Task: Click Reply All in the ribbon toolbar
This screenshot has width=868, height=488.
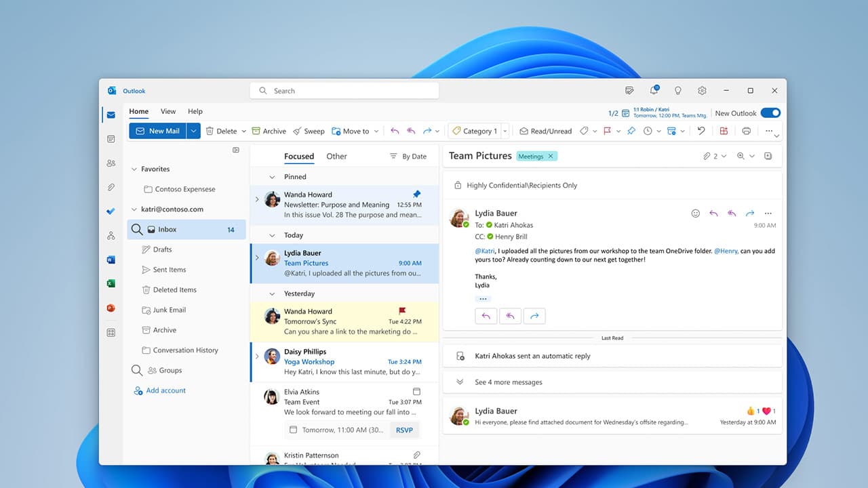Action: coord(411,131)
